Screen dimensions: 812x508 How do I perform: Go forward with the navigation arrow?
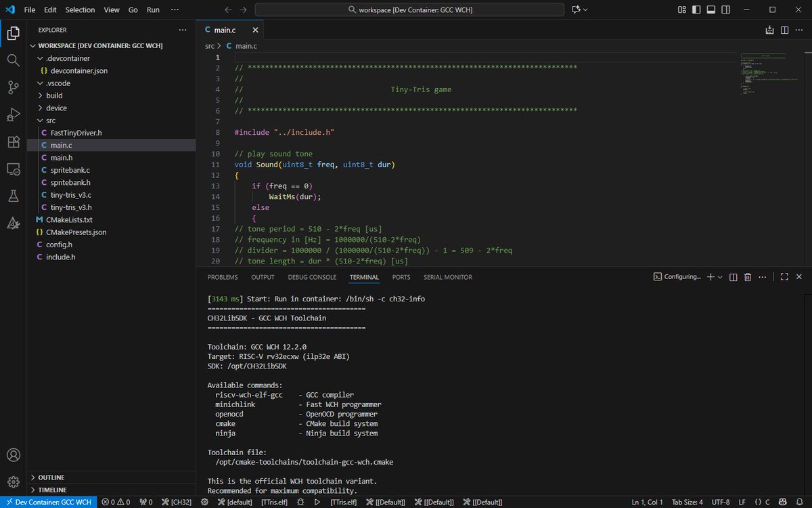point(244,10)
